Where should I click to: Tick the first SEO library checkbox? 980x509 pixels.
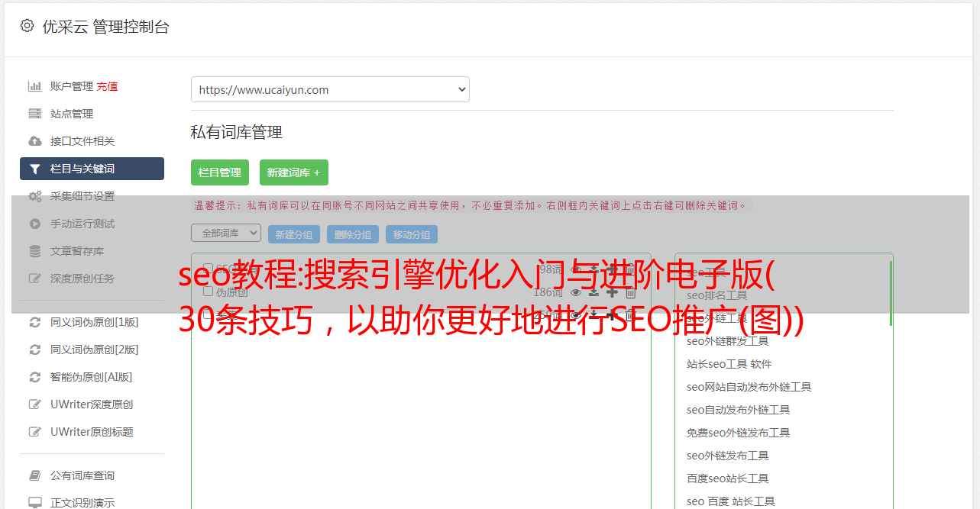pyautogui.click(x=208, y=268)
